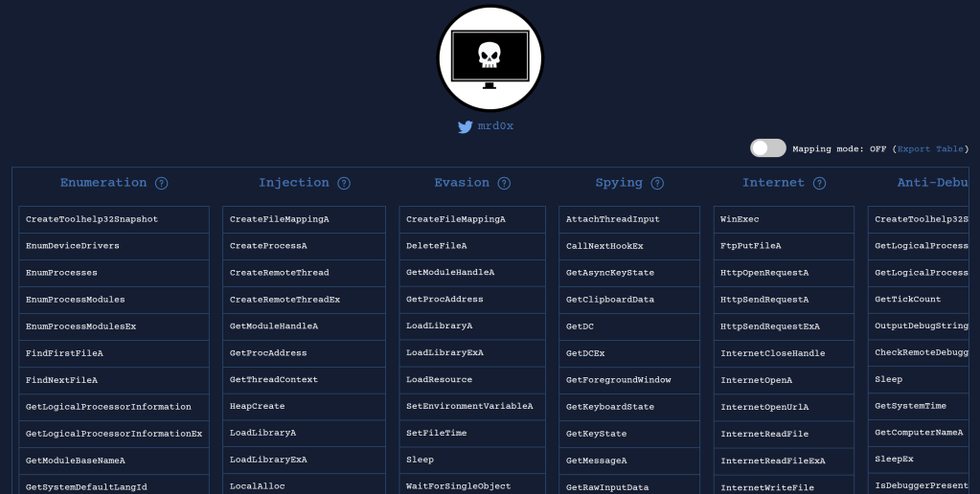This screenshot has height=494, width=980.
Task: Click GetTickCount in the Anti-Debugging column
Action: [x=908, y=300]
